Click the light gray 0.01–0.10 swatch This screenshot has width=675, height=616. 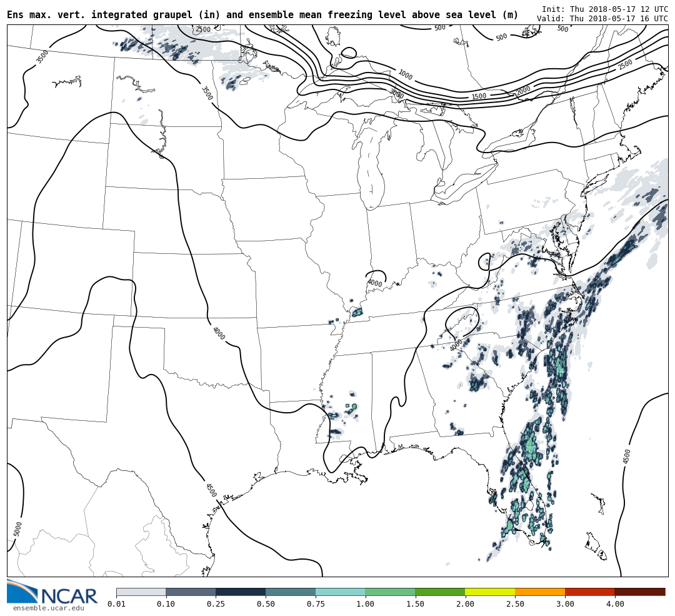click(141, 592)
